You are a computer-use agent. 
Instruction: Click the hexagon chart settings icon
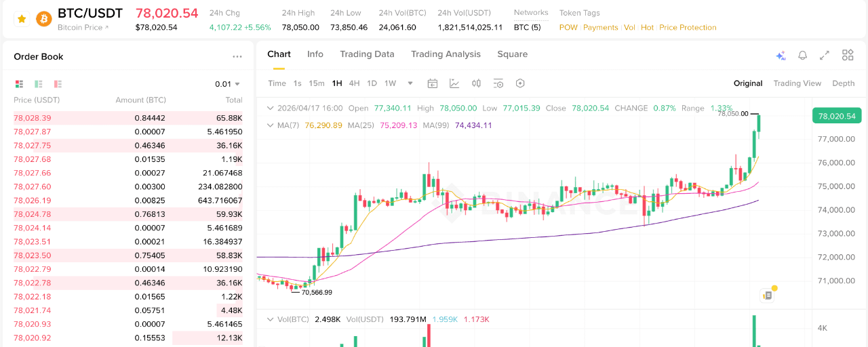(520, 83)
